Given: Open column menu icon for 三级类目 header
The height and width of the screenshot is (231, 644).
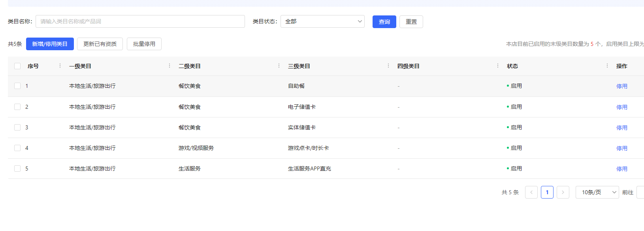Looking at the screenshot, I should pos(388,66).
